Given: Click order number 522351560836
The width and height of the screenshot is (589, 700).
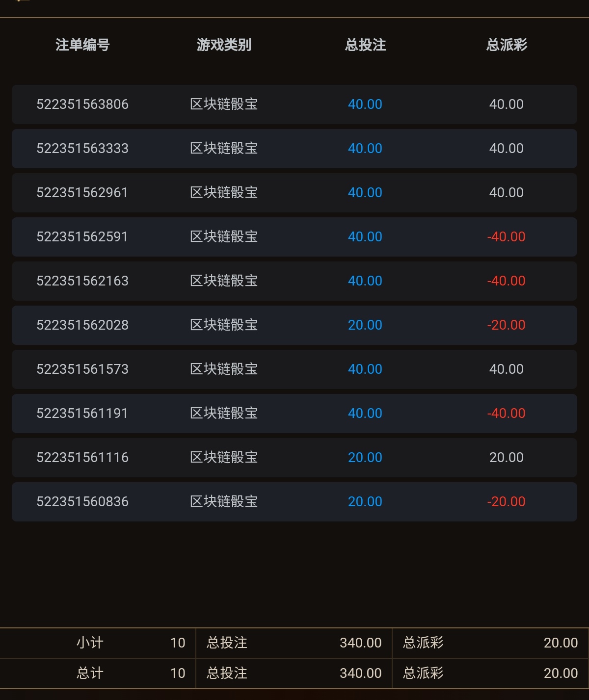Looking at the screenshot, I should coord(82,502).
